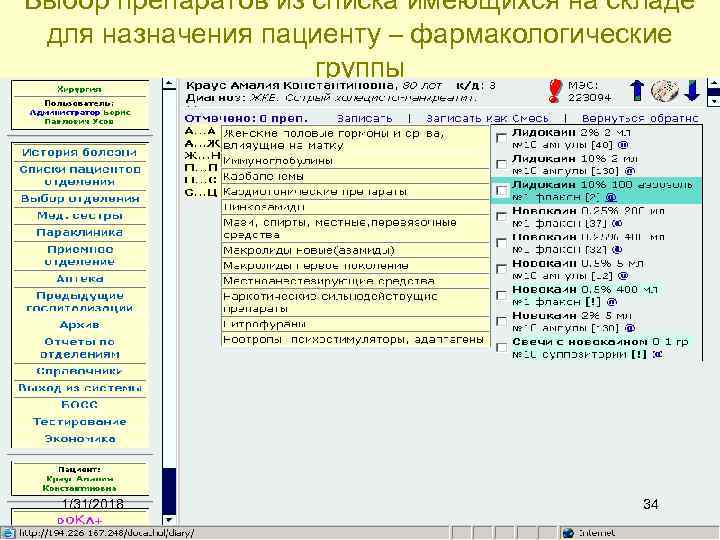Click the blue down arrow icon
Viewport: 720px width, 540px height.
(692, 90)
